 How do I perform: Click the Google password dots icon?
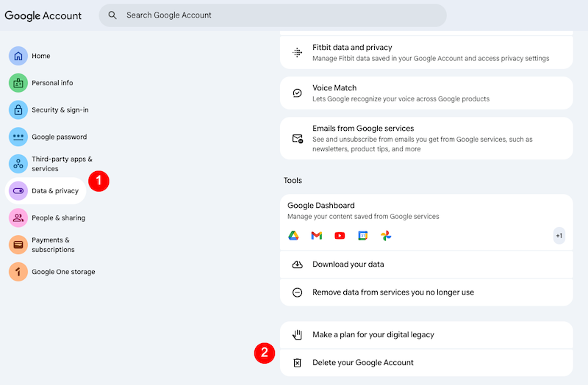[18, 137]
